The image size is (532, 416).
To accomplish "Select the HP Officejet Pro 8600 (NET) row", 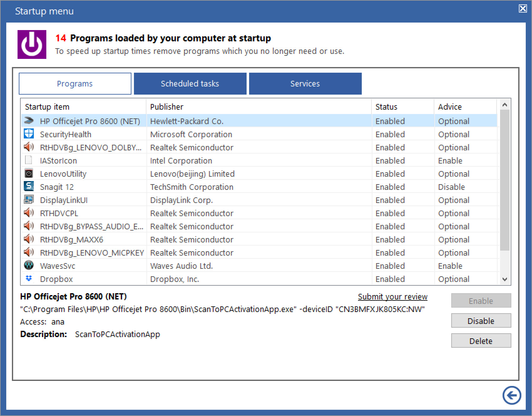I will (x=259, y=121).
